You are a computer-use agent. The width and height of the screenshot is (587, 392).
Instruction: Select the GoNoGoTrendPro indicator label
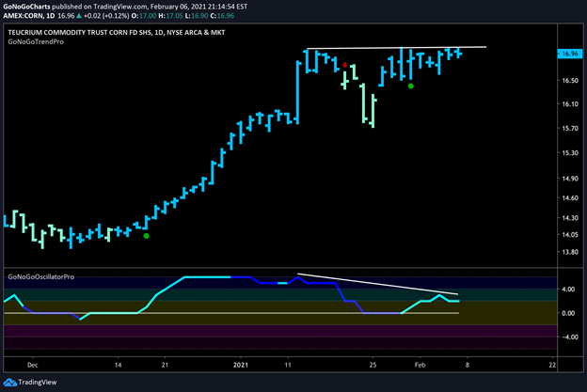click(36, 42)
